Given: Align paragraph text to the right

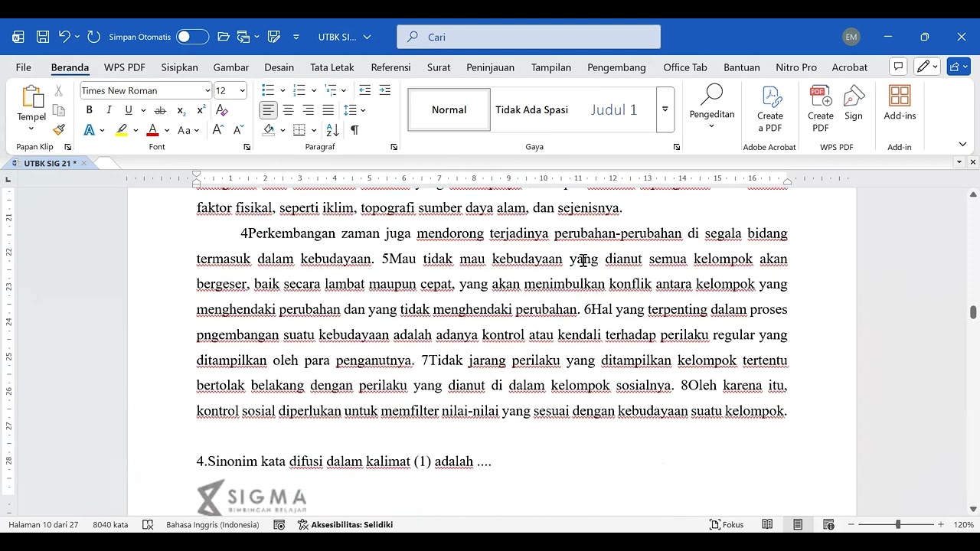Looking at the screenshot, I should [x=308, y=110].
